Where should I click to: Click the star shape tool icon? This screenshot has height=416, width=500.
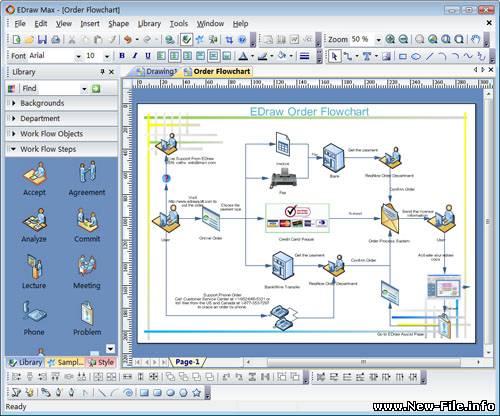(197, 393)
